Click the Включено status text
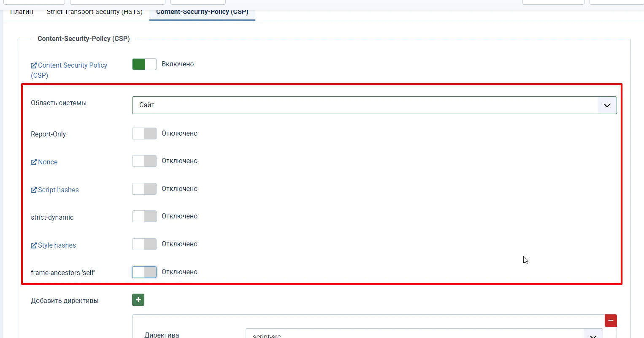644x338 pixels. pos(178,64)
